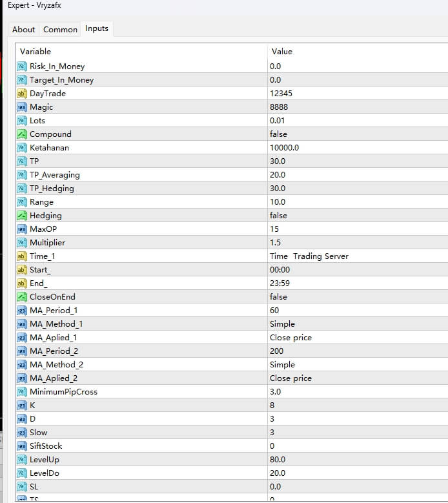Edit the Lots value 0.01
Viewport: 448px width, 503px height.
[277, 121]
